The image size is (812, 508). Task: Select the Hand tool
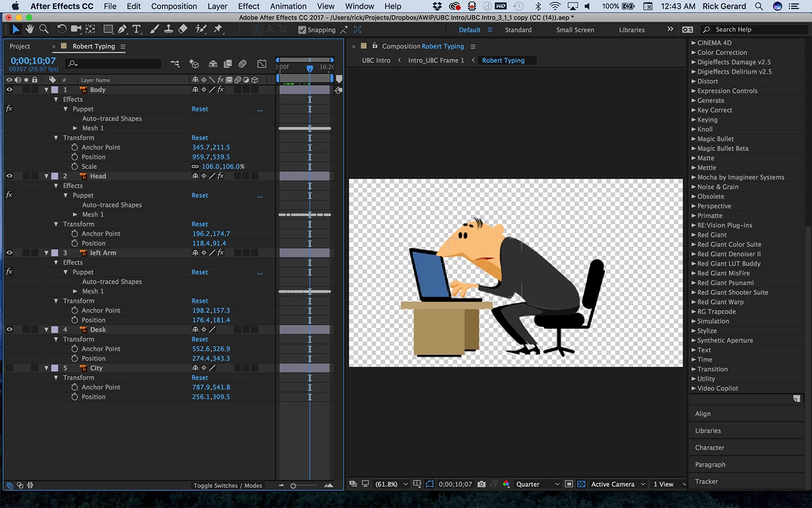[29, 29]
